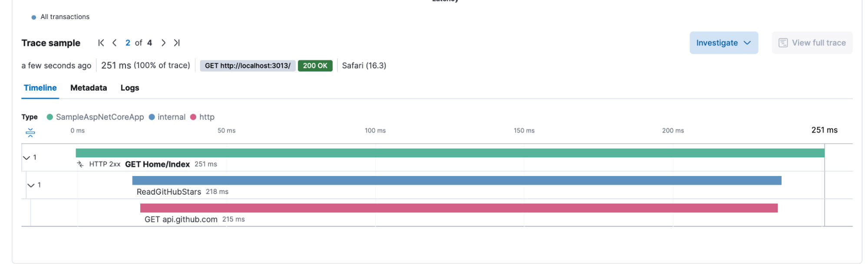The image size is (868, 264).
Task: Click the collapse-all waterfall icon
Action: (x=30, y=133)
